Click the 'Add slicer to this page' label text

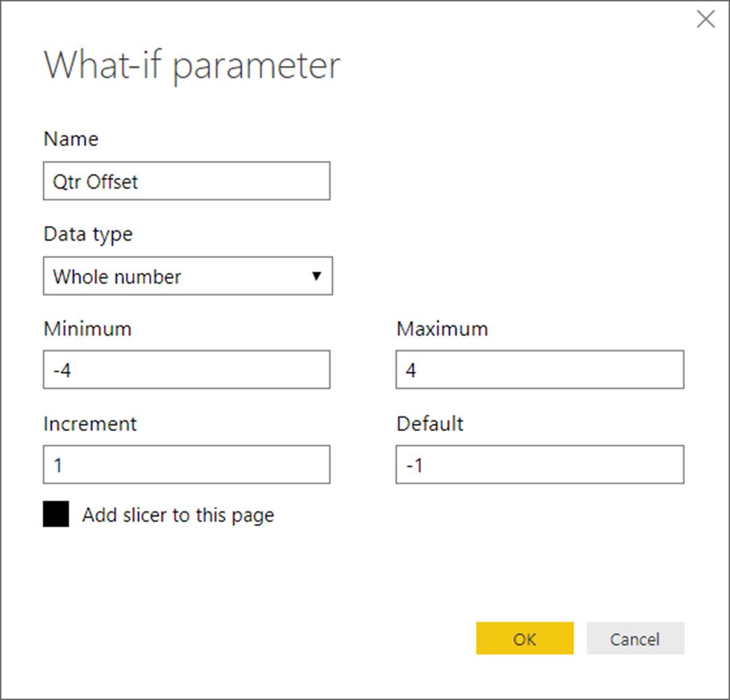[178, 515]
